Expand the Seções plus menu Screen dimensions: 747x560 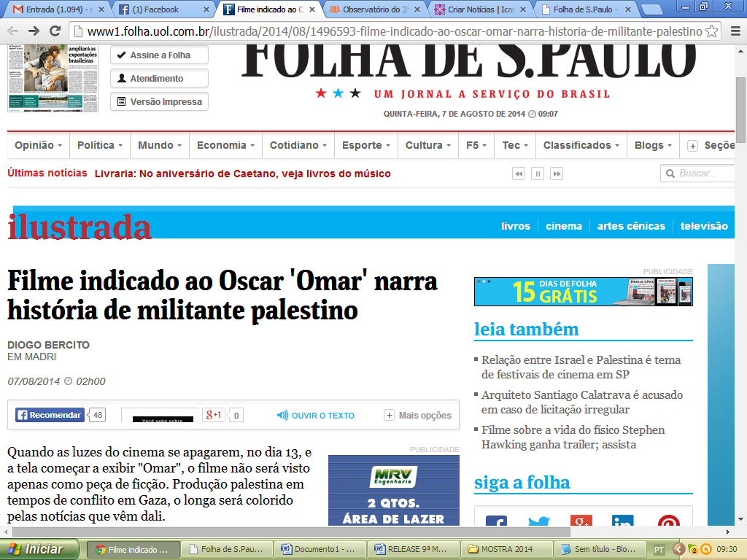[x=711, y=146]
